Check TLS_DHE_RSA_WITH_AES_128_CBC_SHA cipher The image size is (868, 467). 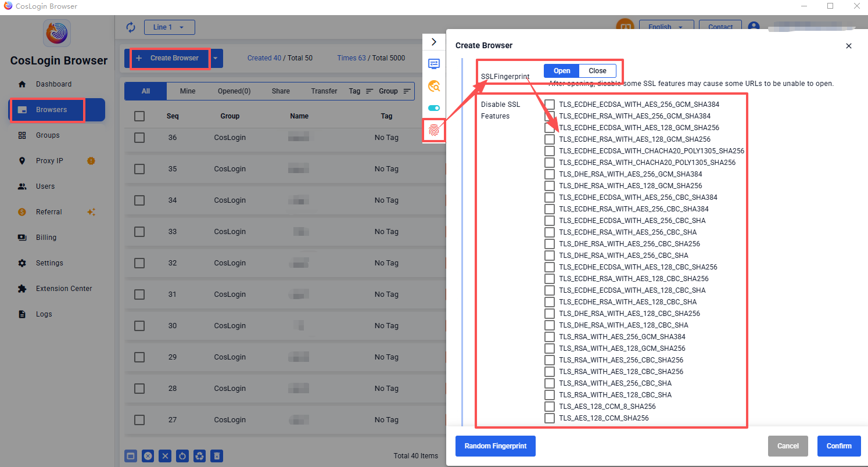550,325
